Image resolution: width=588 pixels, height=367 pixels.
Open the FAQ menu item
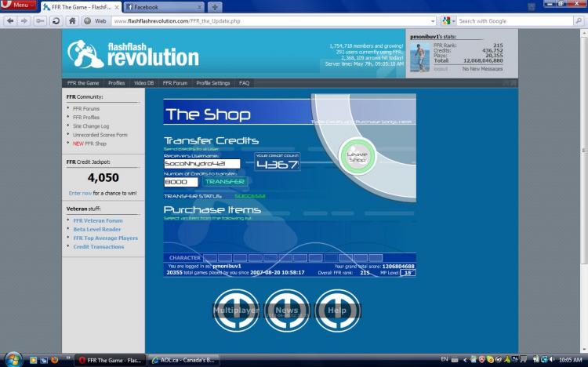pyautogui.click(x=244, y=83)
